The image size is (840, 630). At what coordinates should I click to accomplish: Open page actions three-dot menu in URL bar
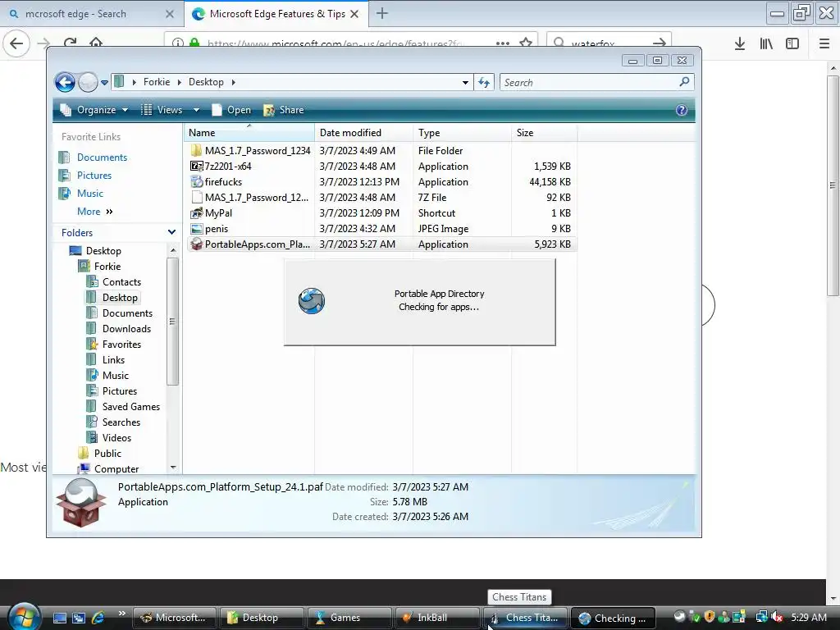[x=503, y=43]
